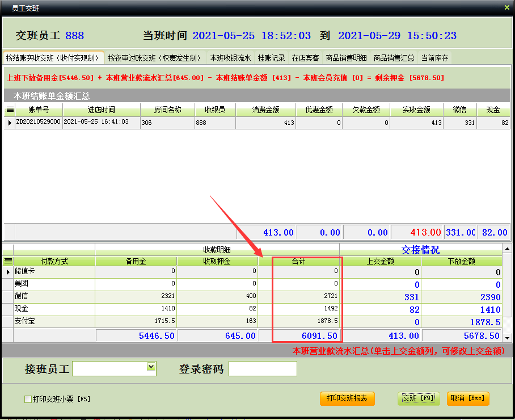
Task: Click 合计 cell 2721
Action: pos(298,296)
